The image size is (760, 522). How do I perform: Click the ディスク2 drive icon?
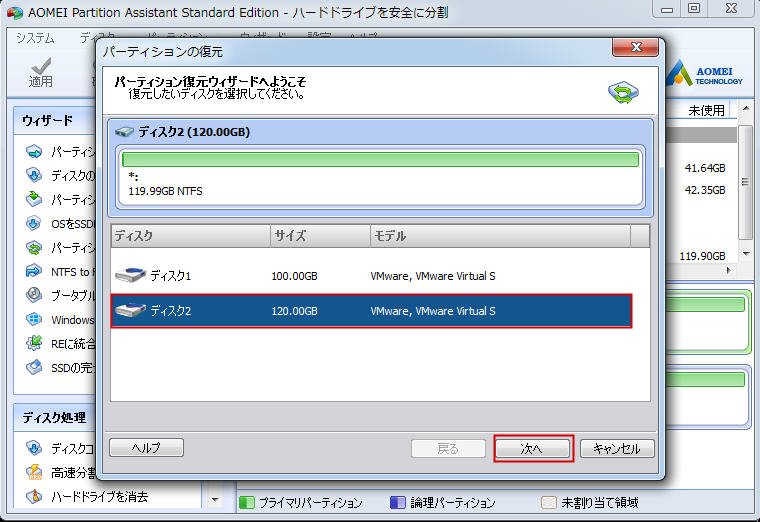(x=130, y=310)
